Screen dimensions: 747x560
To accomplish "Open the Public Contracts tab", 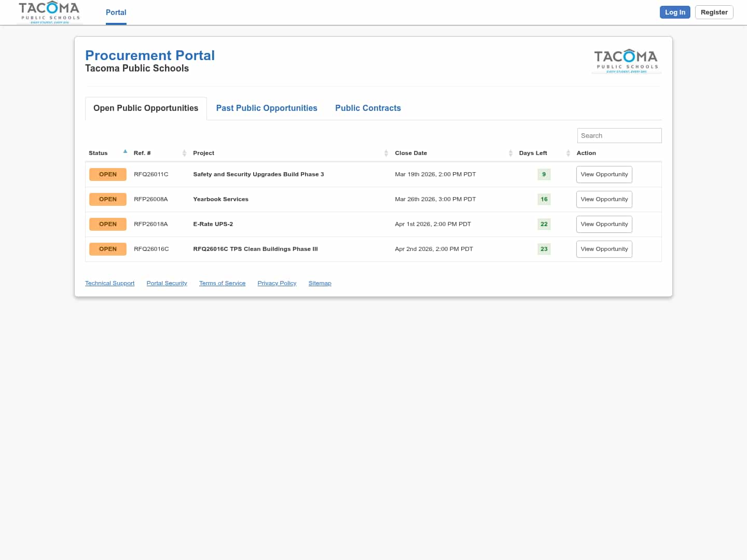I will coord(368,108).
